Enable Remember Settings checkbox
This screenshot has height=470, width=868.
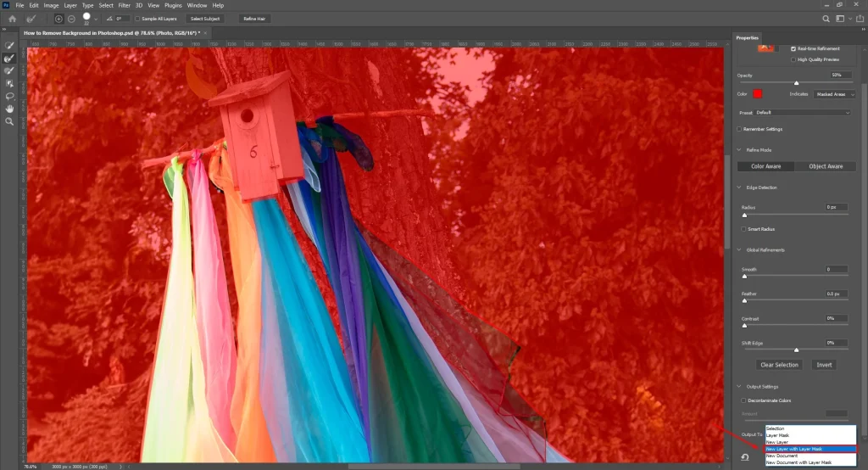pos(739,129)
